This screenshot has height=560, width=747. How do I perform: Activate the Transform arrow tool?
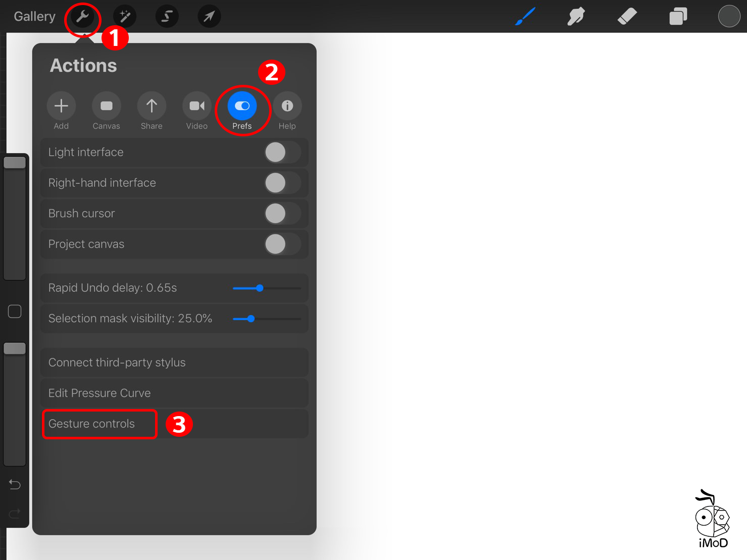pyautogui.click(x=209, y=17)
